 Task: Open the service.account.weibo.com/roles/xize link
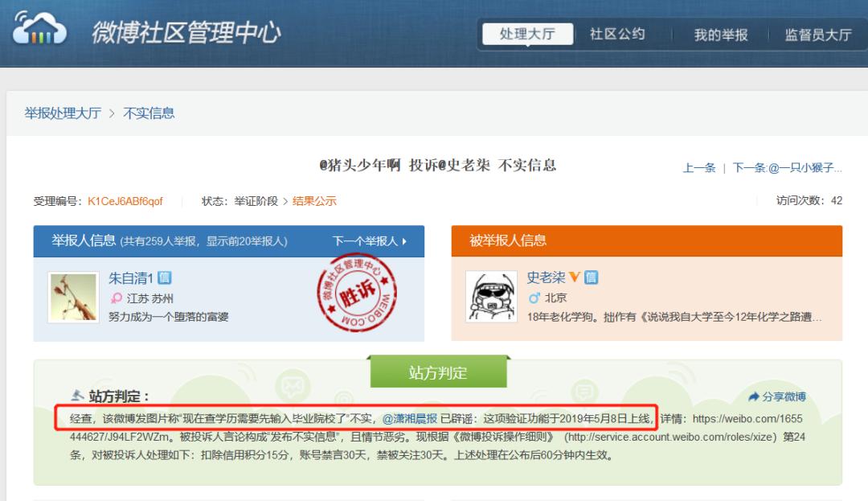click(x=670, y=437)
